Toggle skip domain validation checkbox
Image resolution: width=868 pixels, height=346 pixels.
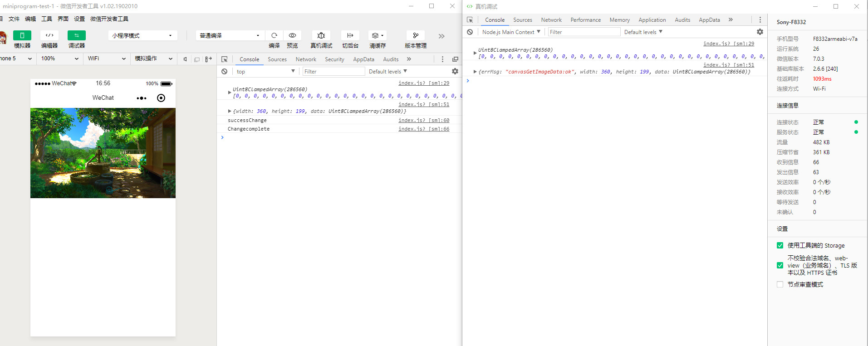tap(780, 265)
